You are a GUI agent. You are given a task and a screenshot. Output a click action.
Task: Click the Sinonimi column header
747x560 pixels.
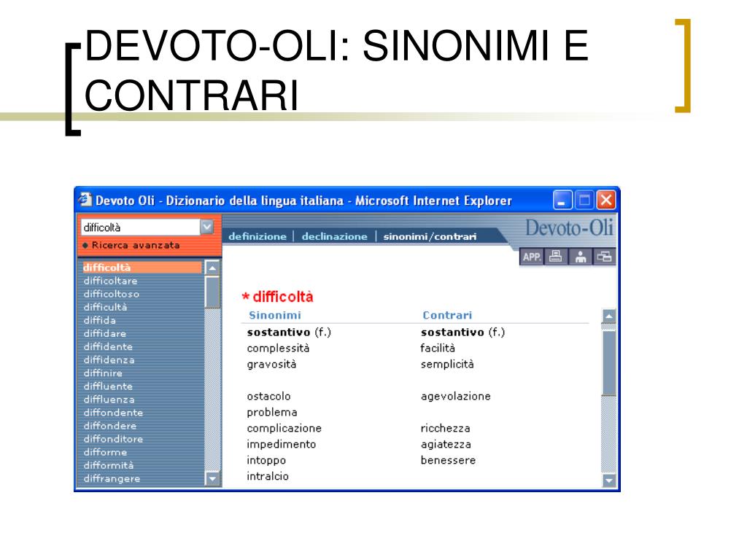tap(275, 315)
